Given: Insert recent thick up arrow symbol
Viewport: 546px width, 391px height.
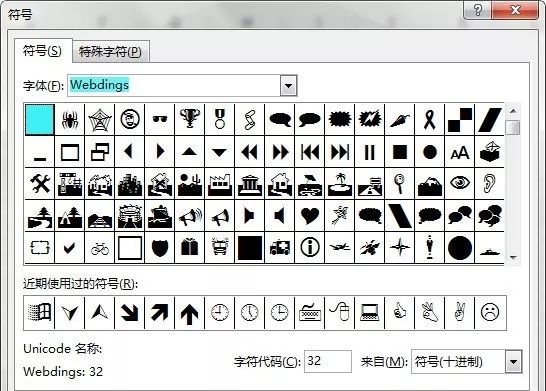Looking at the screenshot, I should (189, 312).
